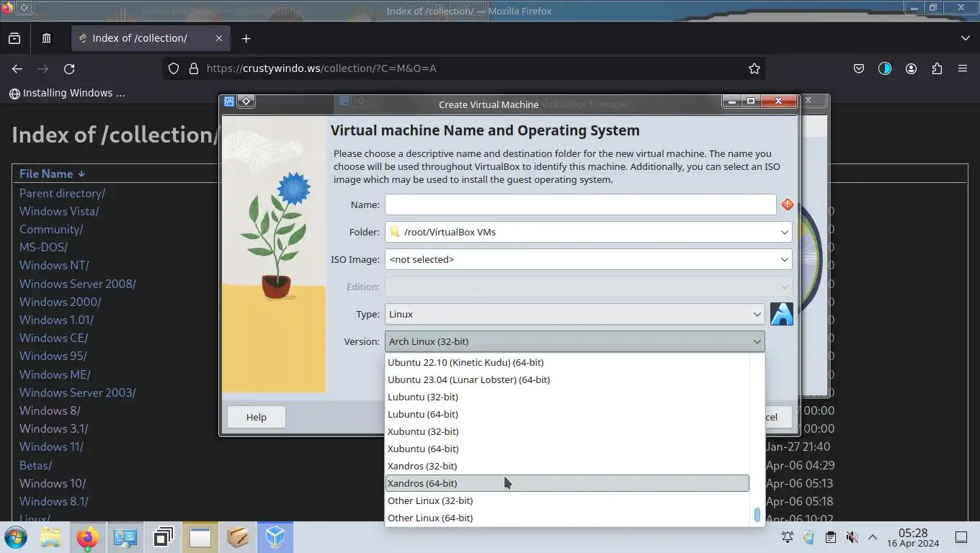Click the muted volume tray icon
The image size is (980, 553).
click(x=852, y=537)
